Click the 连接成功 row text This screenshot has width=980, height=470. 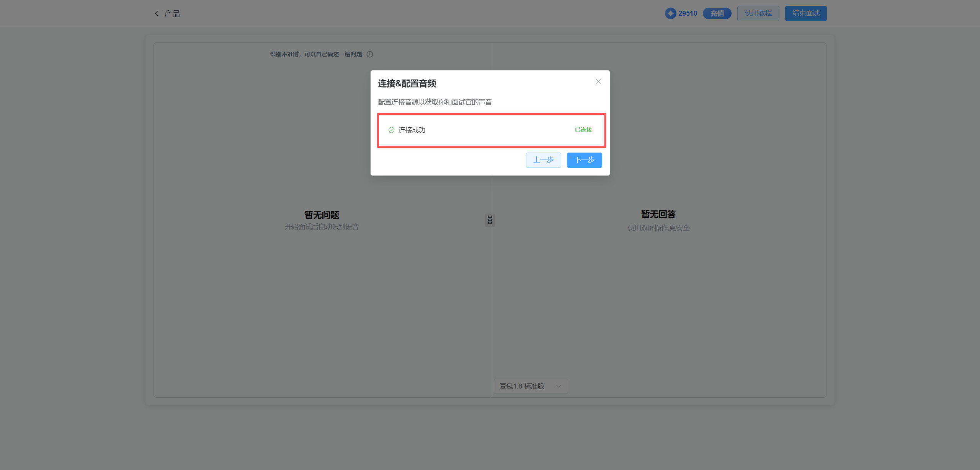(412, 130)
